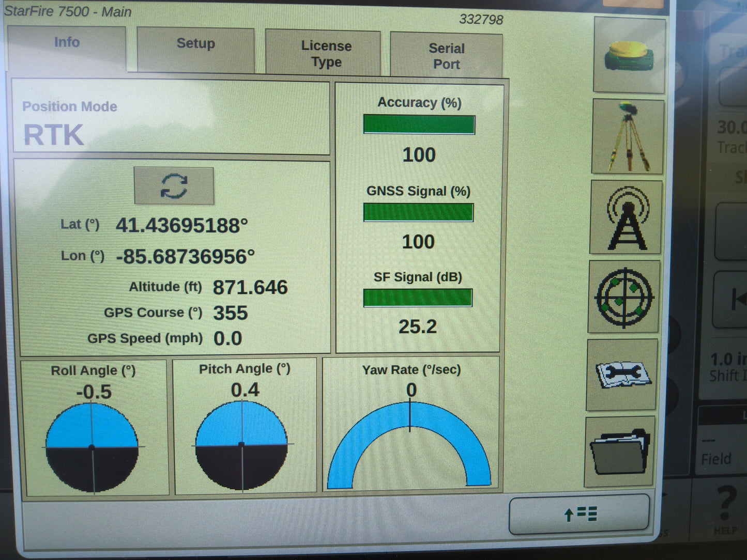Tap the Pitch Angle horizon gauge

click(241, 445)
